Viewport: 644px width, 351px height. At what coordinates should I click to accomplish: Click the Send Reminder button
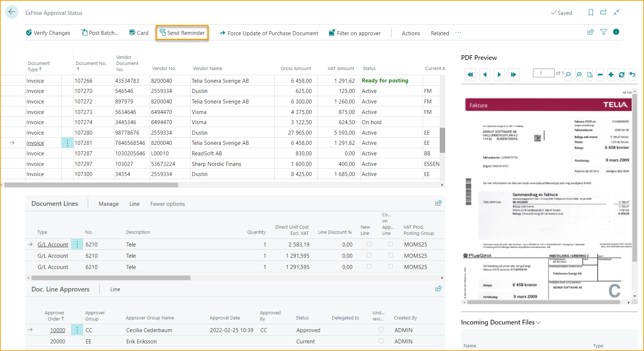[x=182, y=33]
